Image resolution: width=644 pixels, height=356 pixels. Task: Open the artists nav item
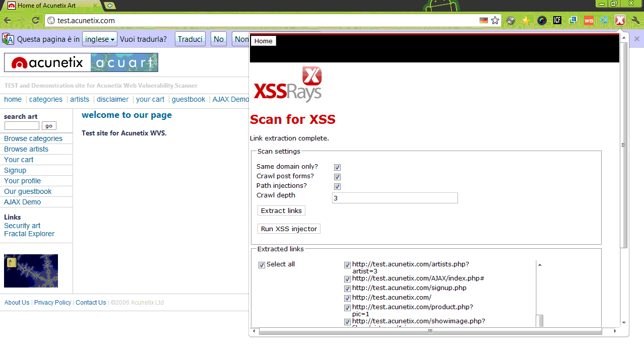click(x=80, y=99)
